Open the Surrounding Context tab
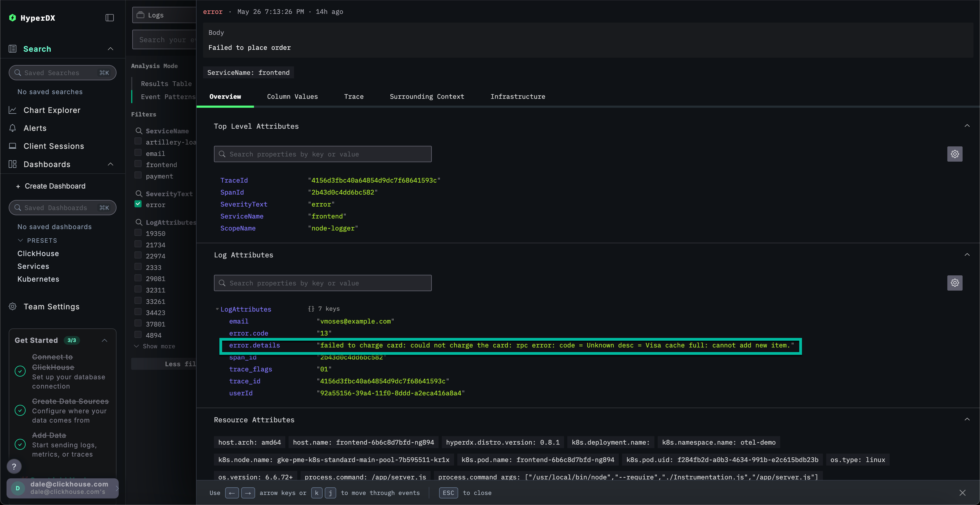This screenshot has height=505, width=980. (x=427, y=97)
